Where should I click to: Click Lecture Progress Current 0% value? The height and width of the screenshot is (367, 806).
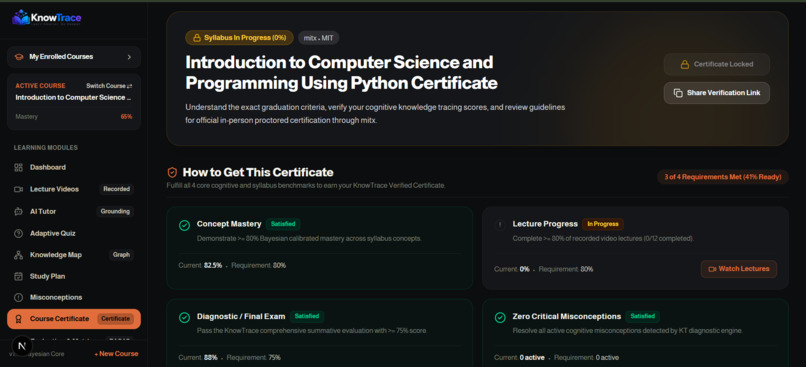[524, 269]
